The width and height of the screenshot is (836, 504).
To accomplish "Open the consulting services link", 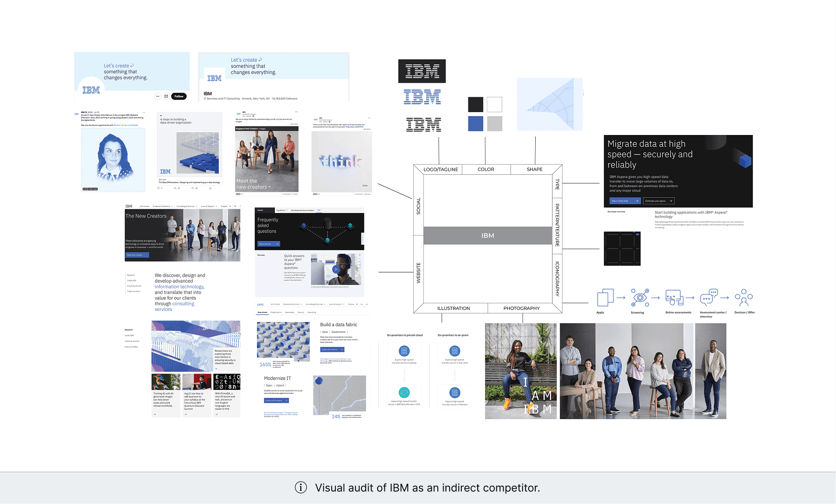I will [x=174, y=306].
